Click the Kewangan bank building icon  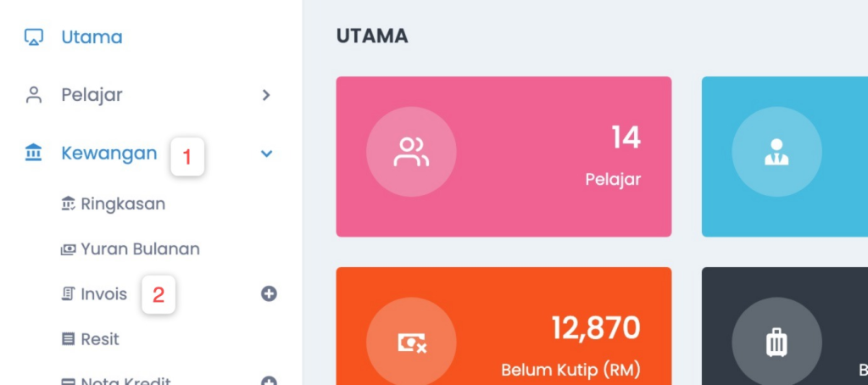[x=34, y=153]
